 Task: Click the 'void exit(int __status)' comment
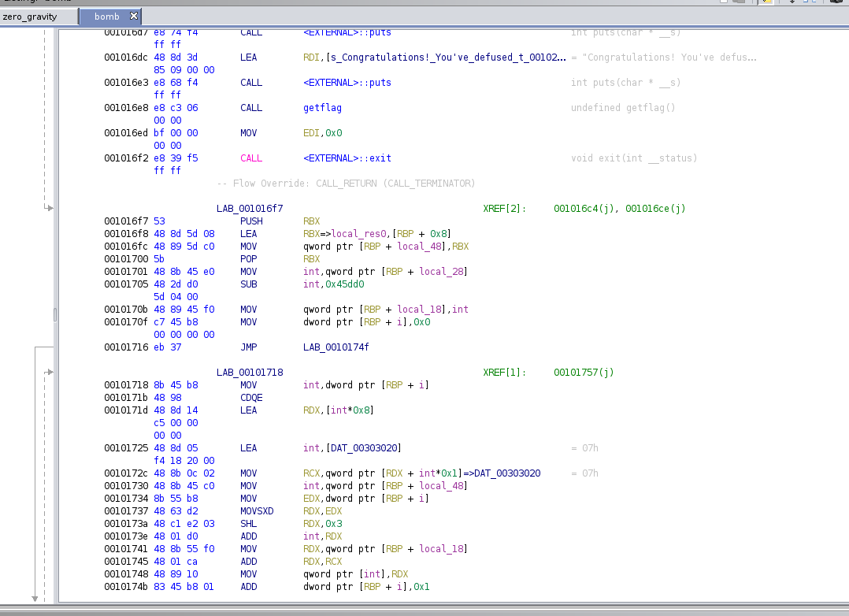coord(634,158)
